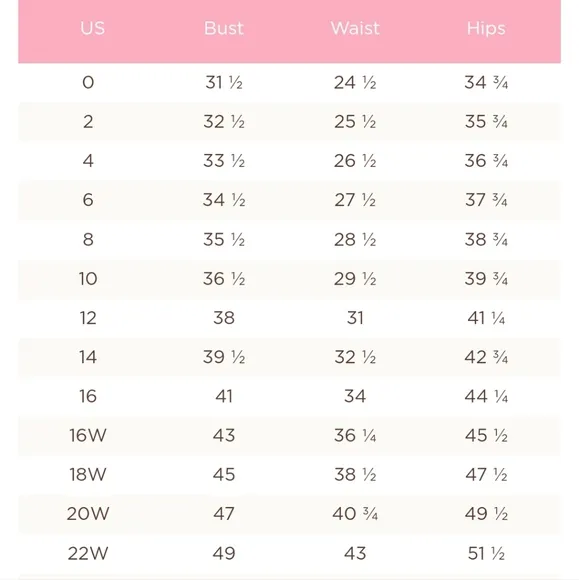Screen dimensions: 579x580
Task: Click hips value 38 ¾ for size 8
Action: click(x=486, y=239)
